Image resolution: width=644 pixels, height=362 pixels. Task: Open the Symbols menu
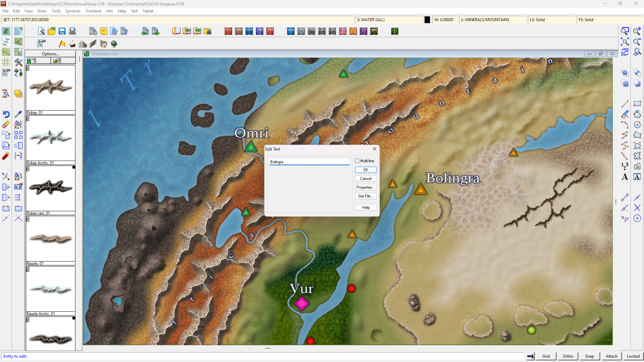(73, 11)
